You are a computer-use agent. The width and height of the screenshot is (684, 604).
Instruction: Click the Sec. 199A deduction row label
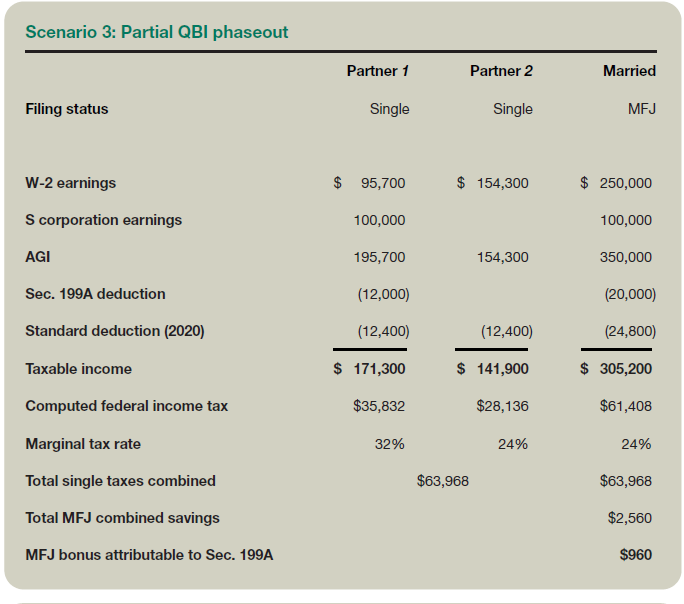pos(95,294)
